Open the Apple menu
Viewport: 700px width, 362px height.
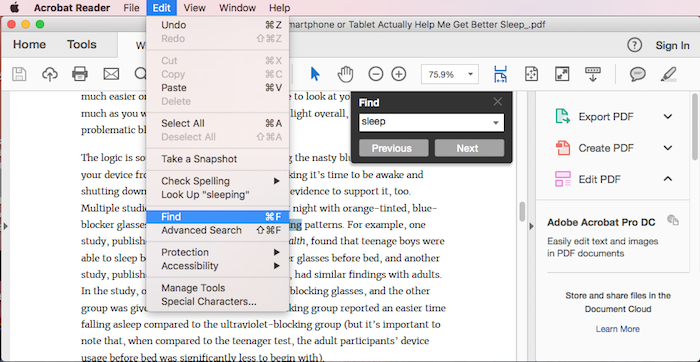[15, 8]
